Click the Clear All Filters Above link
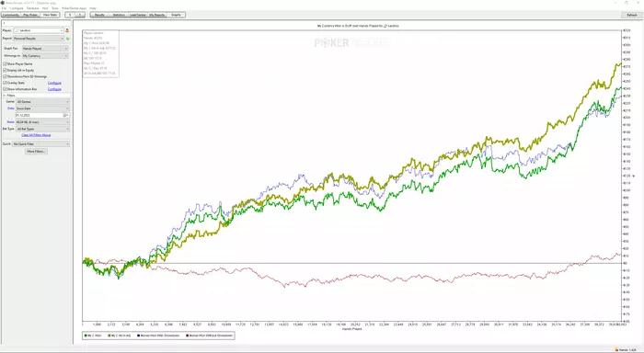 click(36, 135)
